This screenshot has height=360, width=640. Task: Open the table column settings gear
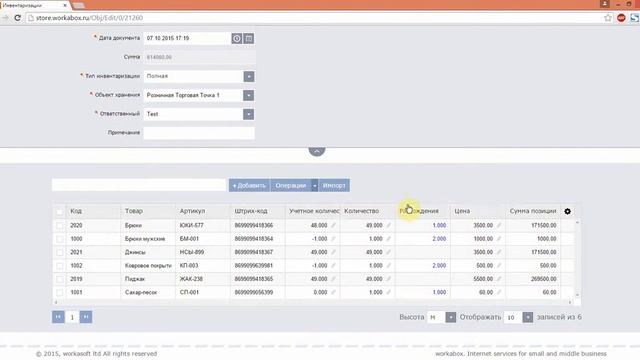point(567,211)
